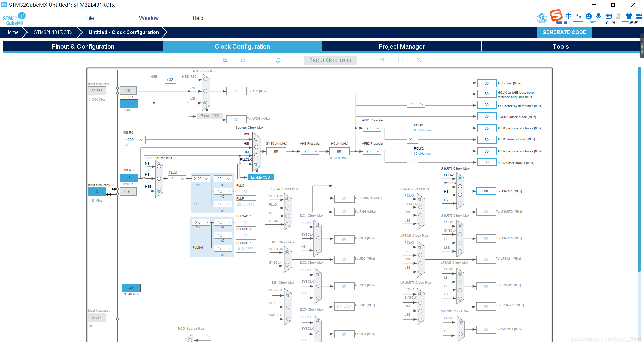The height and width of the screenshot is (345, 644).
Task: Select HSE in System Clock Mux
Action: click(x=256, y=155)
